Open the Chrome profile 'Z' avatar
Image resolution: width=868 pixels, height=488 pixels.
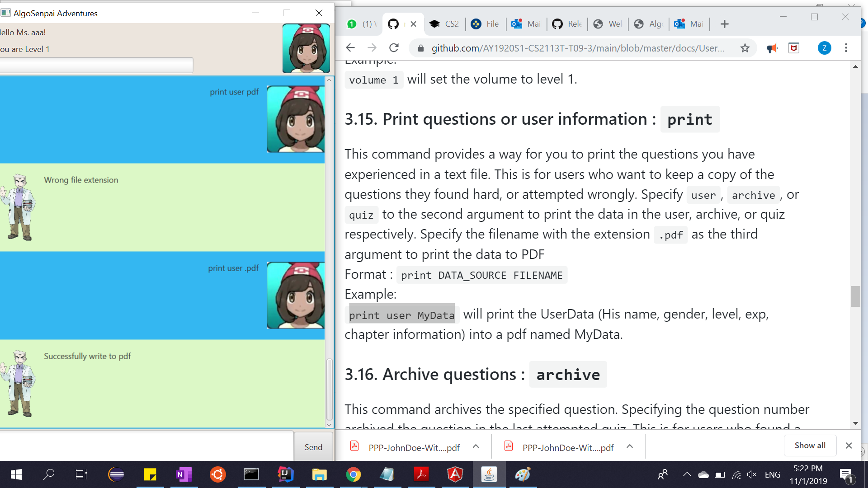824,48
